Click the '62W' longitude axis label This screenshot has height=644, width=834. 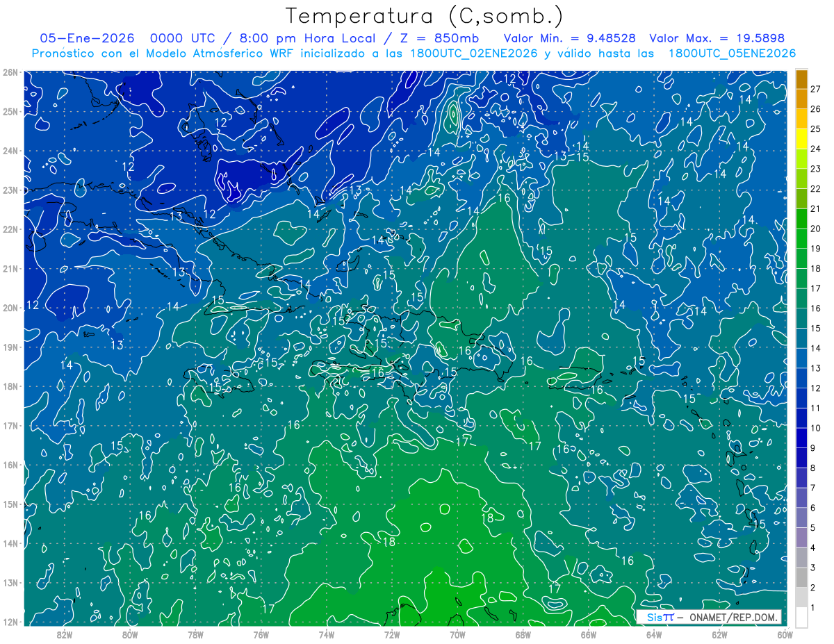point(719,634)
